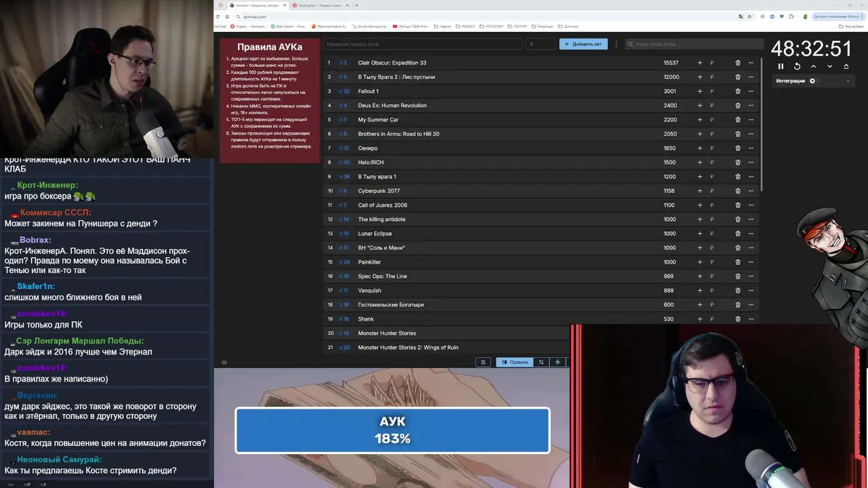Switch to the Pointauc browser tab
868x488 pixels.
coord(258,5)
